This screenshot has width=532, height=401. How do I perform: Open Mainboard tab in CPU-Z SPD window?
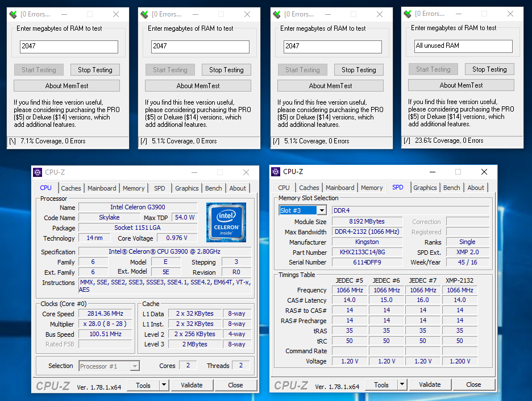tap(340, 188)
